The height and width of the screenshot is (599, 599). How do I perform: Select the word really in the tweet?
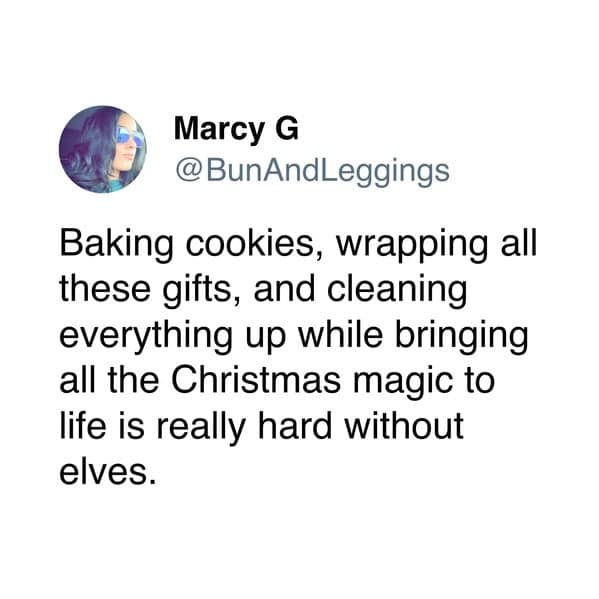[x=201, y=427]
